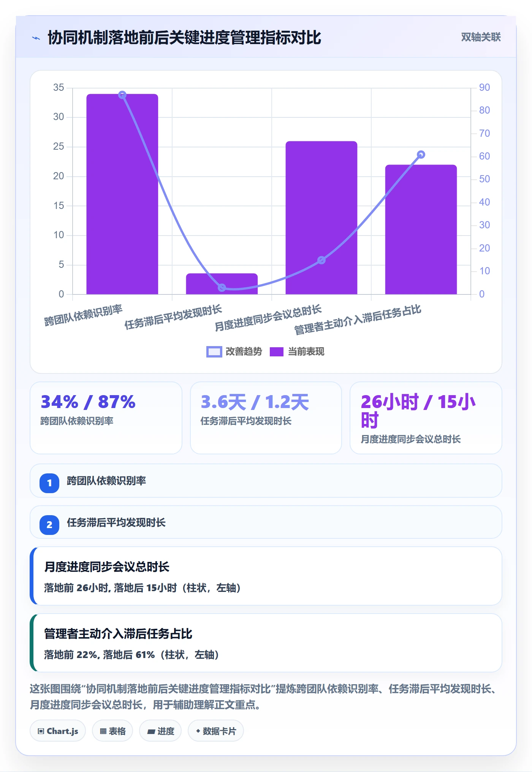
Task: Click the line point on the third bar
Action: point(321,260)
